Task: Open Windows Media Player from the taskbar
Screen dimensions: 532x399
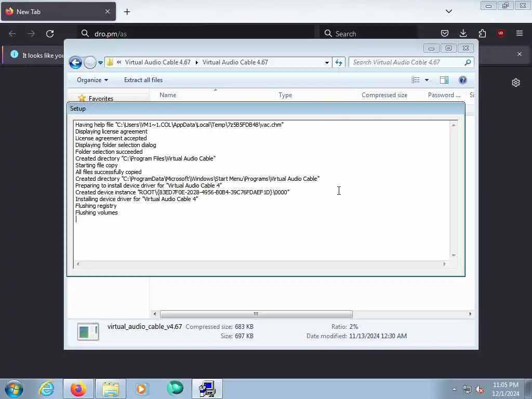Action: click(142, 389)
